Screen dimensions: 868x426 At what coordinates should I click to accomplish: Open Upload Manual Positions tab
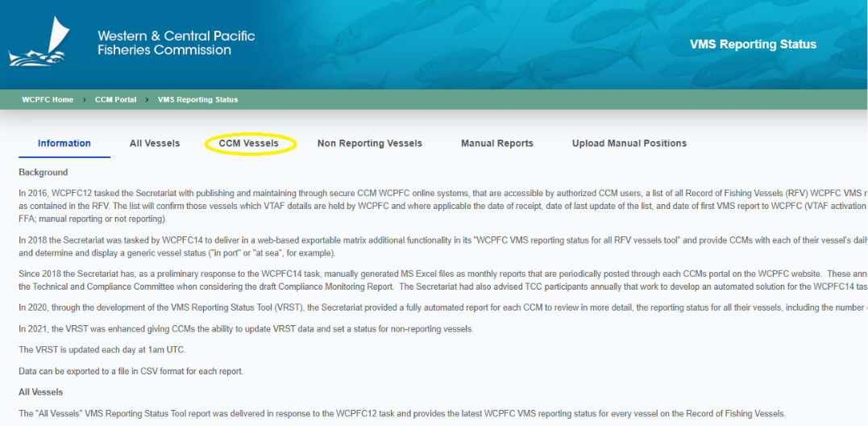coord(629,144)
